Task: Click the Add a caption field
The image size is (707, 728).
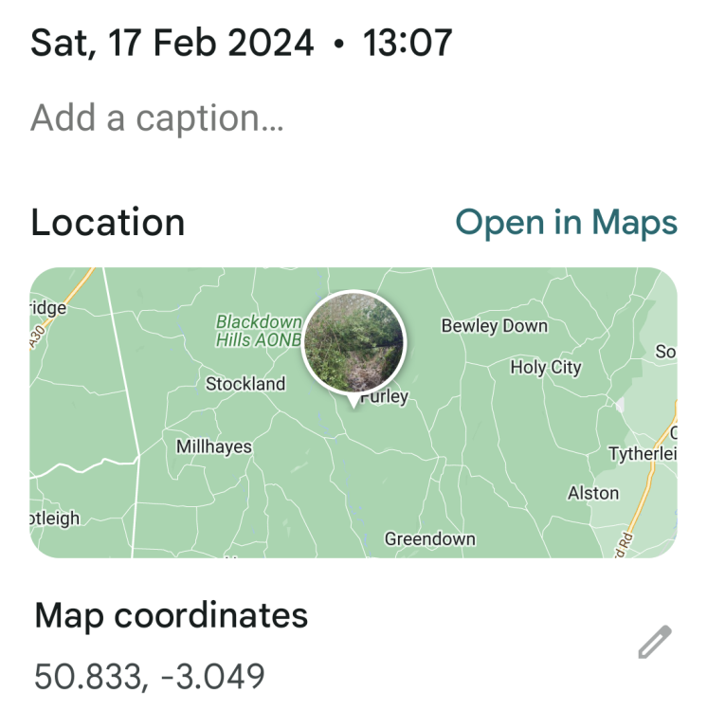Action: (157, 118)
